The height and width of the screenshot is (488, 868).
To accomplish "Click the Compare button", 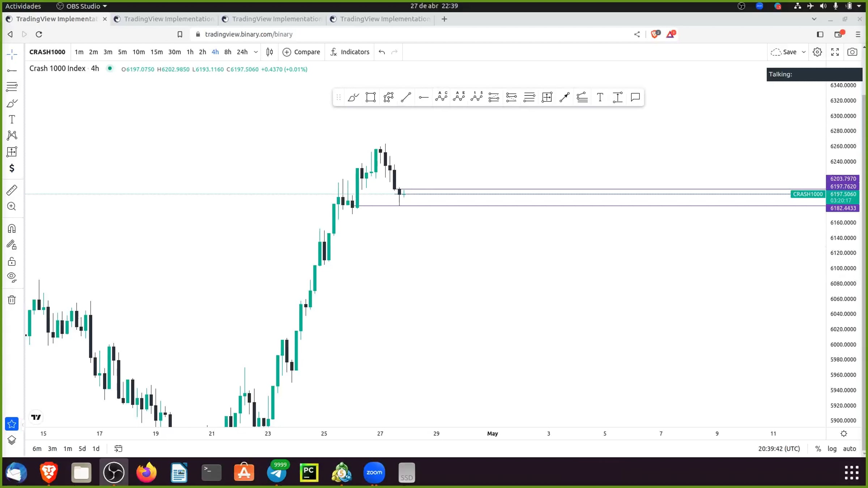I will (301, 52).
